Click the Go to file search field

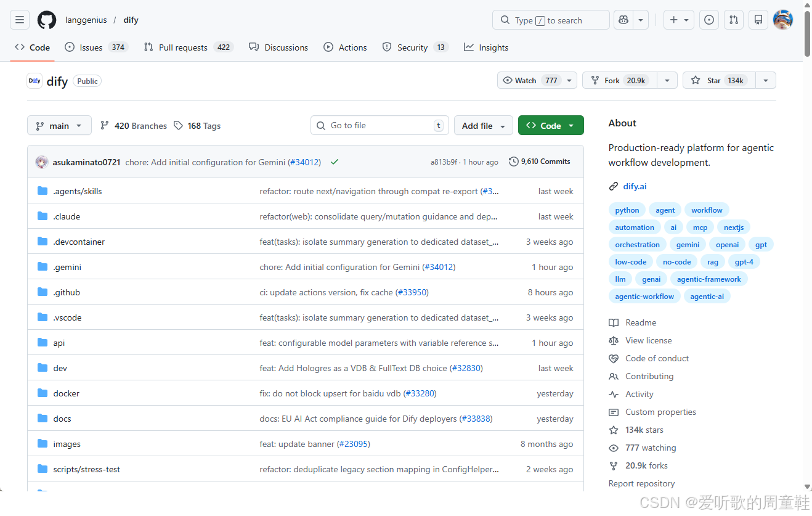point(380,125)
